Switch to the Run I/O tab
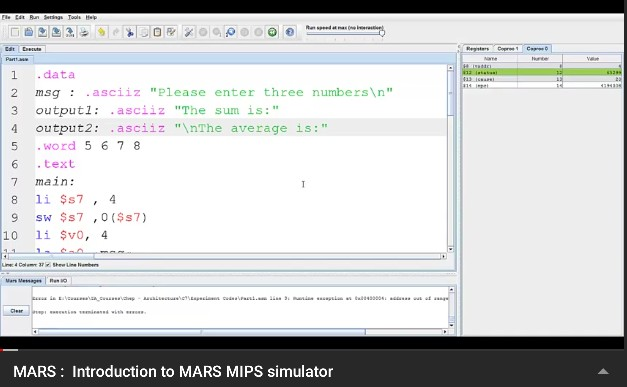This screenshot has height=387, width=627. [x=58, y=281]
